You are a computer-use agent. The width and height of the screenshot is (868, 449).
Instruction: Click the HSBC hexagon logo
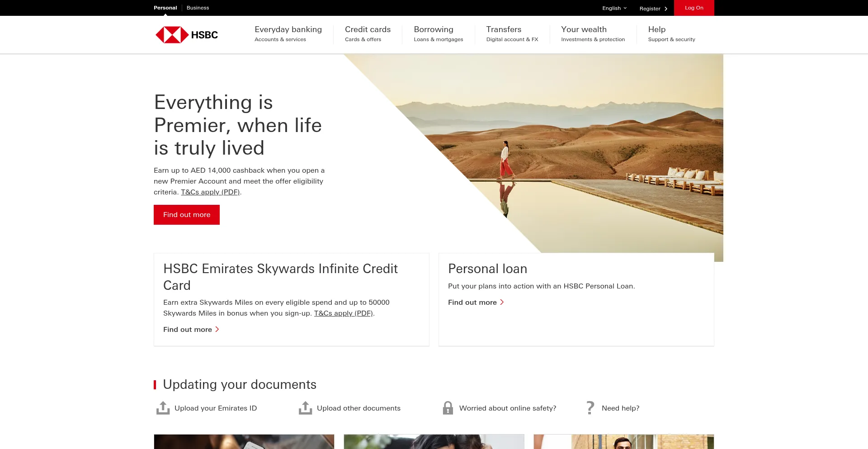[x=172, y=35]
